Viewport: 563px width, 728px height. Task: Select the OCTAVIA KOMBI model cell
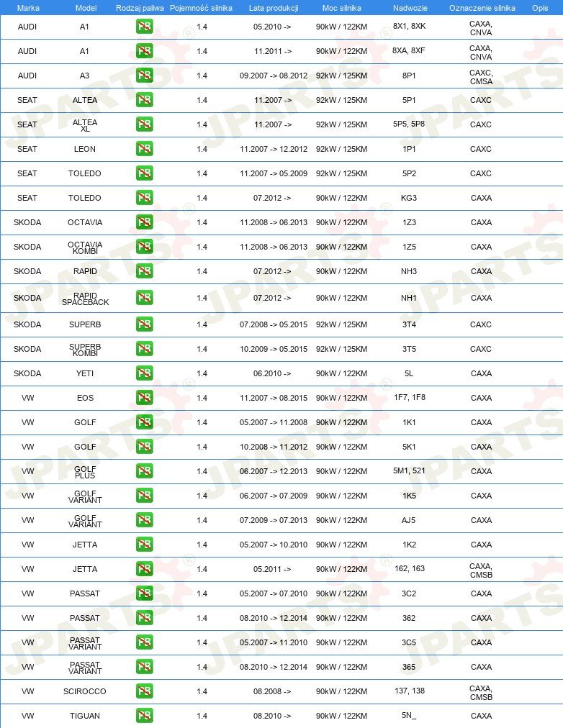tap(85, 247)
